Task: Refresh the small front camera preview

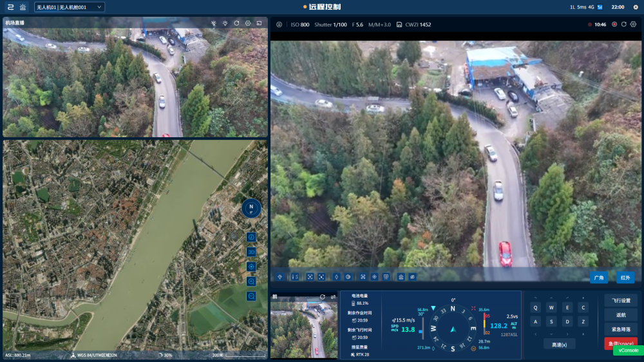Action: 323,297
